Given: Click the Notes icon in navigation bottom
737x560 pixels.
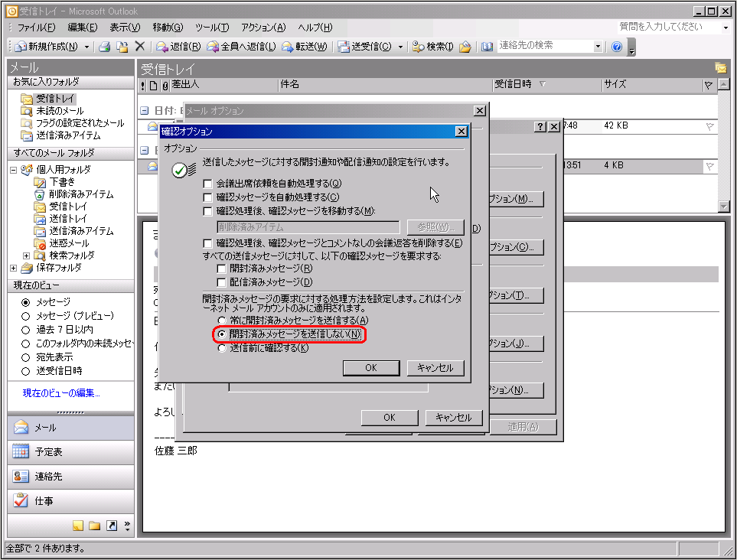Looking at the screenshot, I should (78, 526).
